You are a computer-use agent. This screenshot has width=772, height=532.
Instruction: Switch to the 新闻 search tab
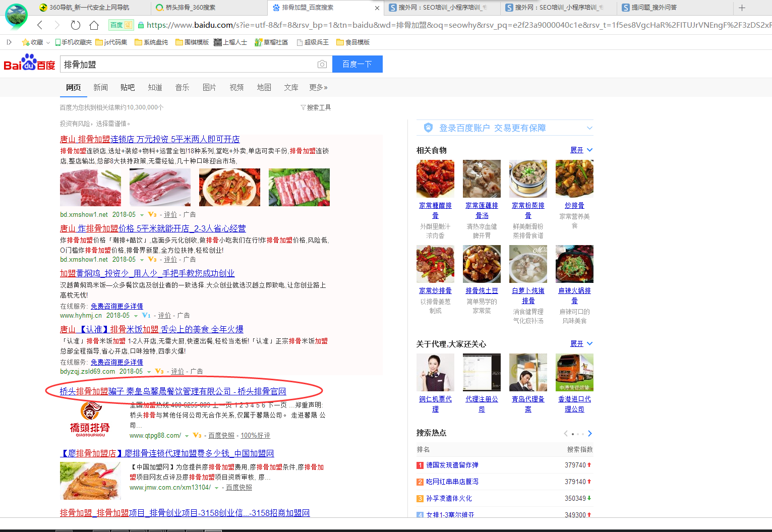coord(100,88)
